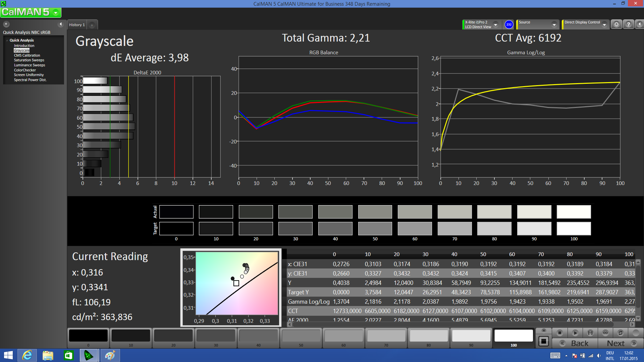
Task: Open the Direct Display Control dropdown
Action: pyautogui.click(x=604, y=25)
